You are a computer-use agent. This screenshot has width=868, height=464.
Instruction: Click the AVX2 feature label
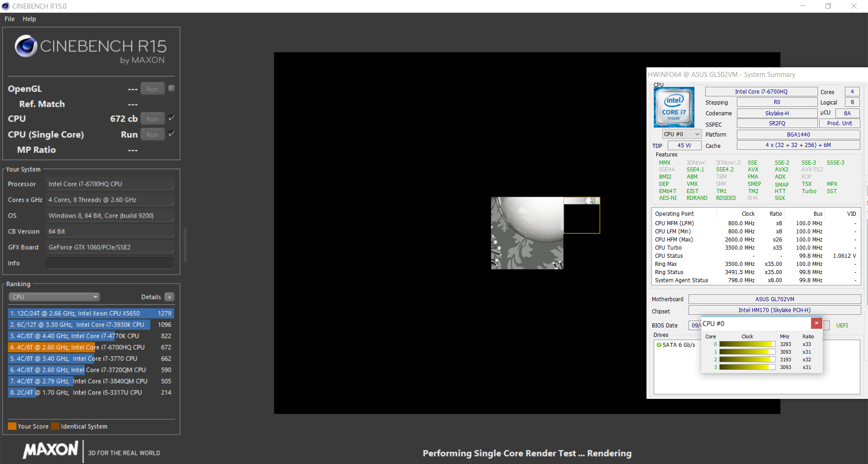pos(781,170)
